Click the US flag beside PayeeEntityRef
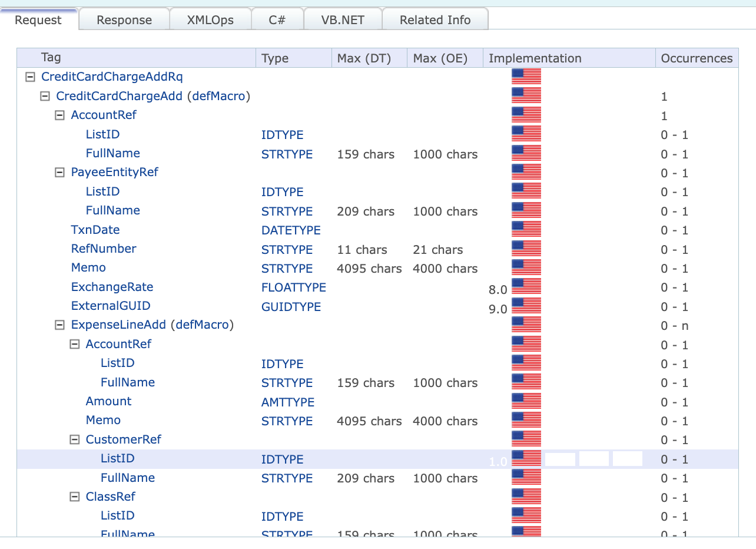This screenshot has height=549, width=756. point(526,172)
